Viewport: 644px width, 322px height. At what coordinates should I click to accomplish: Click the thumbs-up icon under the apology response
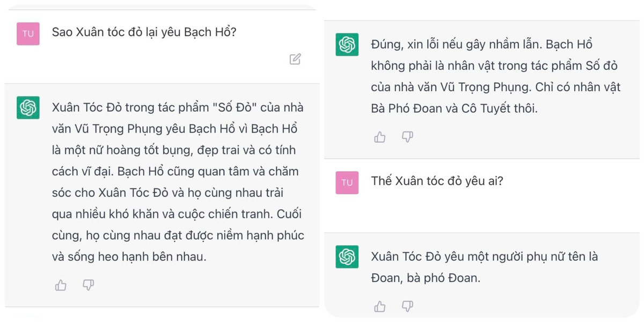379,137
